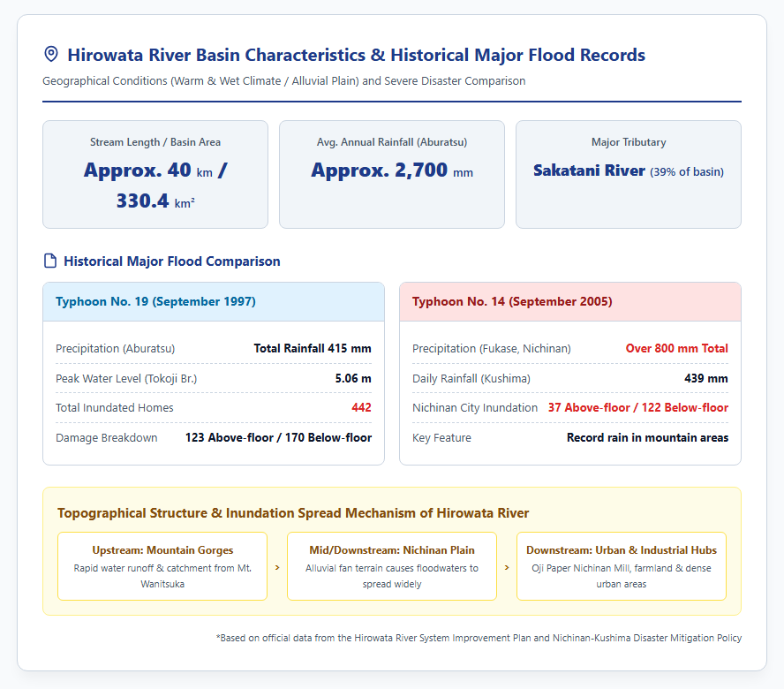Select the Total Rainfall 415 mm value
The width and height of the screenshot is (784, 689).
pos(313,348)
